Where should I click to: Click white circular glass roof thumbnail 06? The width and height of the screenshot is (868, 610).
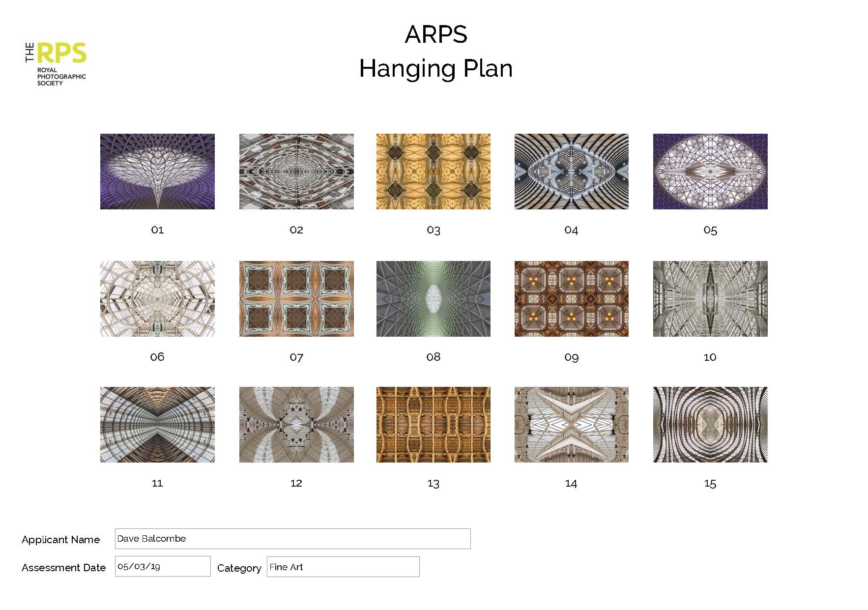[x=157, y=299]
